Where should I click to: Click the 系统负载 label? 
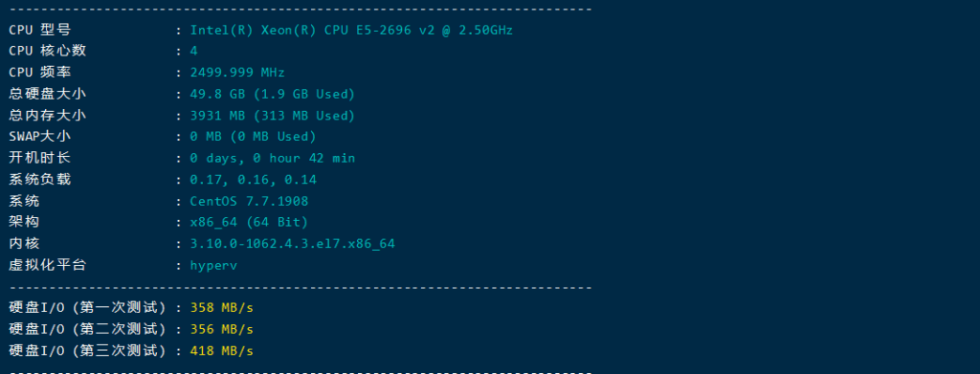tap(40, 180)
